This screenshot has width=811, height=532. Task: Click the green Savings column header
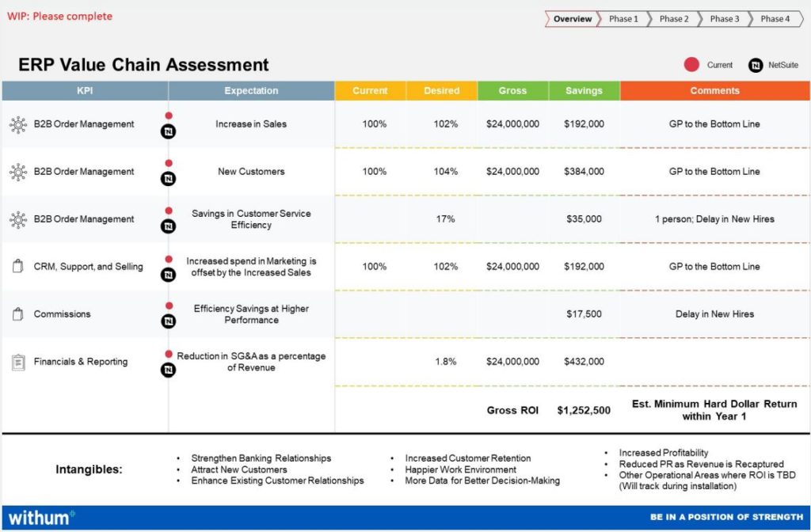[x=584, y=91]
